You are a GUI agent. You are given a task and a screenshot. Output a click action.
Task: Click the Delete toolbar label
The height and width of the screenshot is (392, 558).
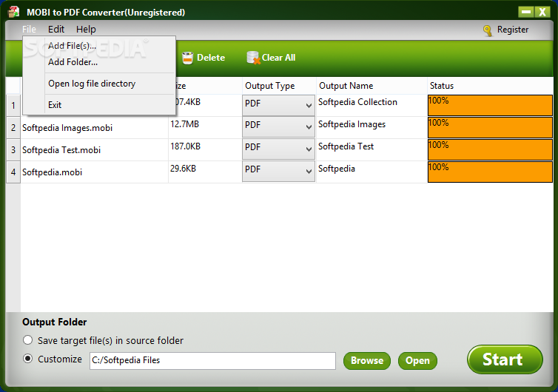pyautogui.click(x=211, y=58)
